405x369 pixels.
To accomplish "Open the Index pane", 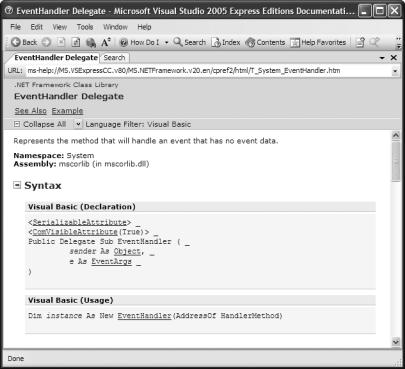I will tap(226, 42).
